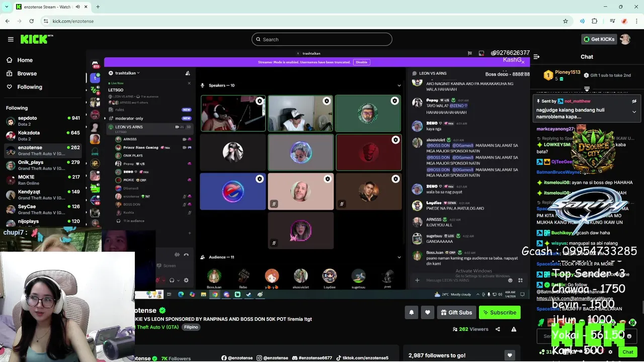Select enzotense channel in Following list
This screenshot has width=644, height=362.
click(43, 150)
